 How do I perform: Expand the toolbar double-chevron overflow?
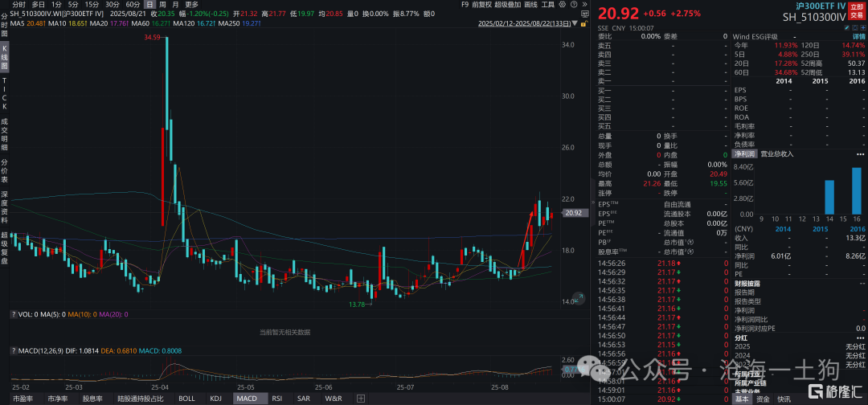point(584,5)
